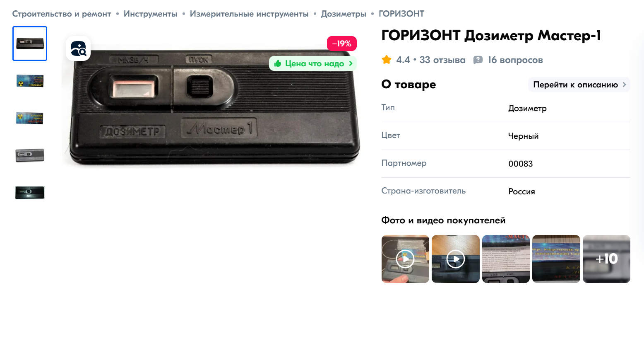
Task: Open the 'ГОРИЗОНТ' brand breadcrumb
Action: pos(401,14)
